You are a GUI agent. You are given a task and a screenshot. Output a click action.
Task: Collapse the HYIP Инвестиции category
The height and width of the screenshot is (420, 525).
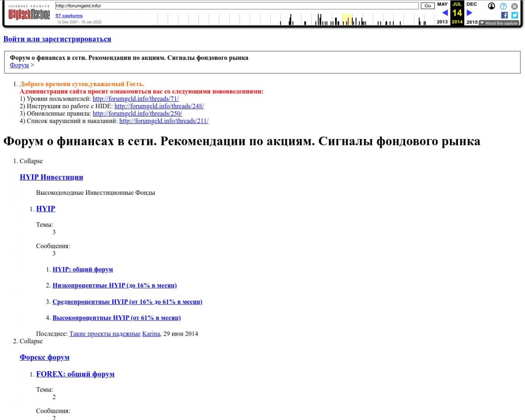31,161
